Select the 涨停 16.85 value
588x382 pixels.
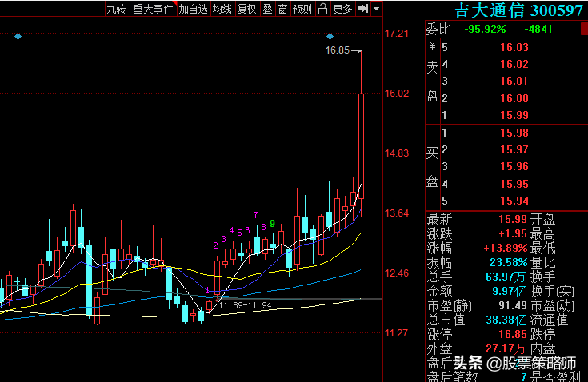513,334
